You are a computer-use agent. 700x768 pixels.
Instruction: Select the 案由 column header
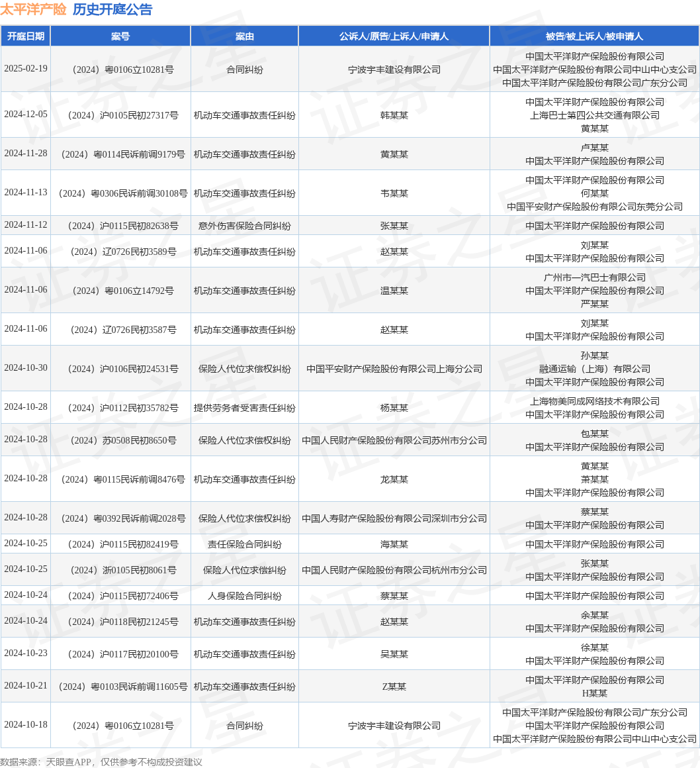coord(245,36)
